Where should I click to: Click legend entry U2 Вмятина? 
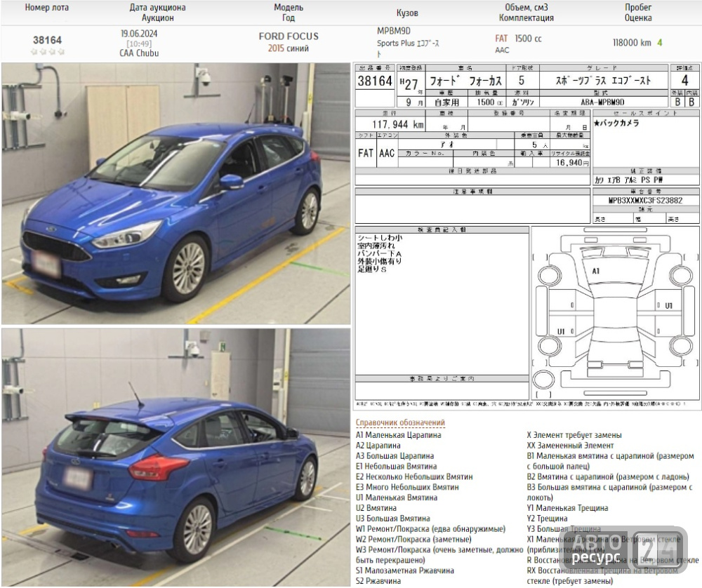point(376,508)
